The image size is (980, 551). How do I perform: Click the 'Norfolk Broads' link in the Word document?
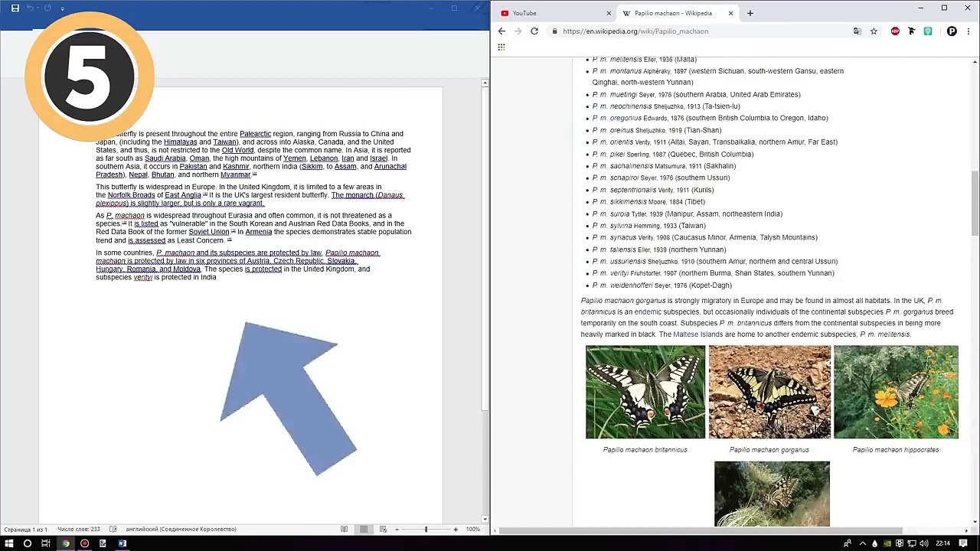(x=131, y=195)
